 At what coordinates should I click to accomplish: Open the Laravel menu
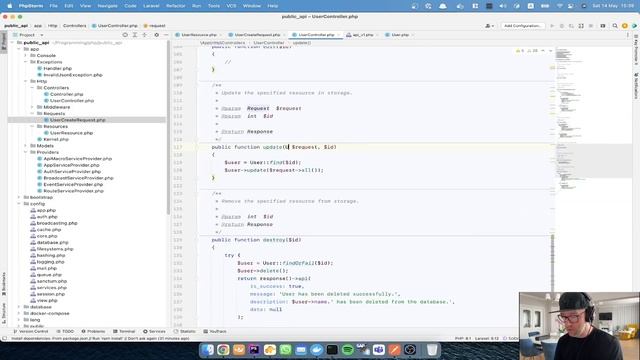[x=151, y=6]
